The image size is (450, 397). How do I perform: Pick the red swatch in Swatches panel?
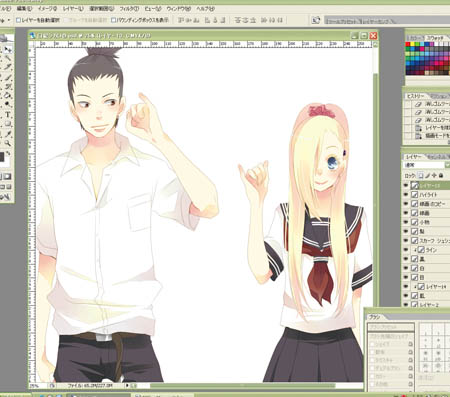[408, 44]
